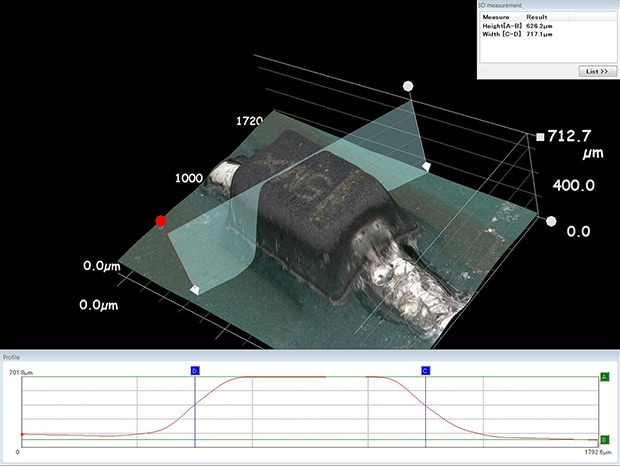The height and width of the screenshot is (468, 620).
Task: Click the white lower-left plane corner marker
Action: coord(195,291)
